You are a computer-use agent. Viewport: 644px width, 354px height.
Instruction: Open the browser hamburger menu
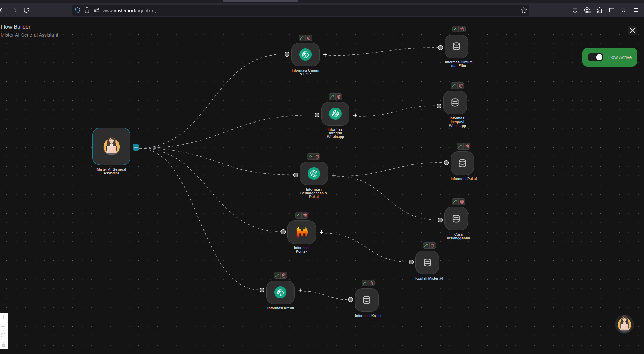(x=636, y=10)
